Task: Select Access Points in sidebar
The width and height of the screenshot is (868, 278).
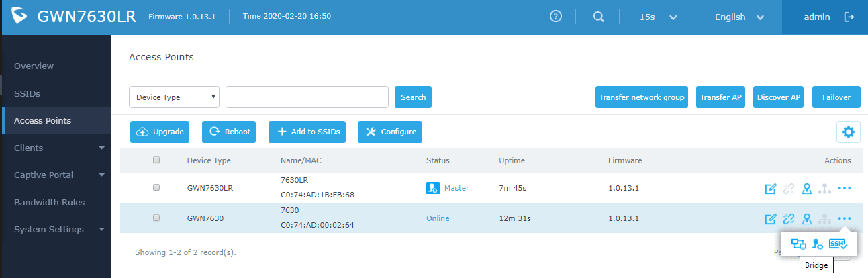Action: click(55, 120)
